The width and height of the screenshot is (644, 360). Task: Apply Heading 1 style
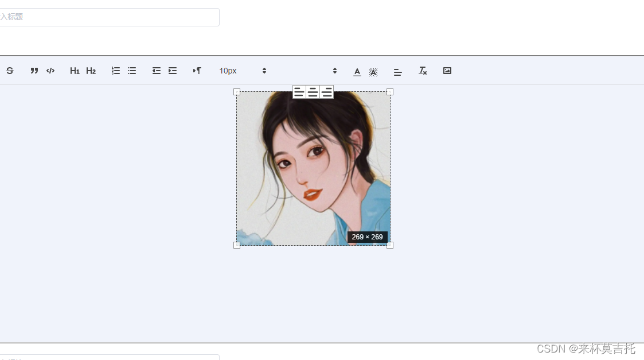coord(75,71)
